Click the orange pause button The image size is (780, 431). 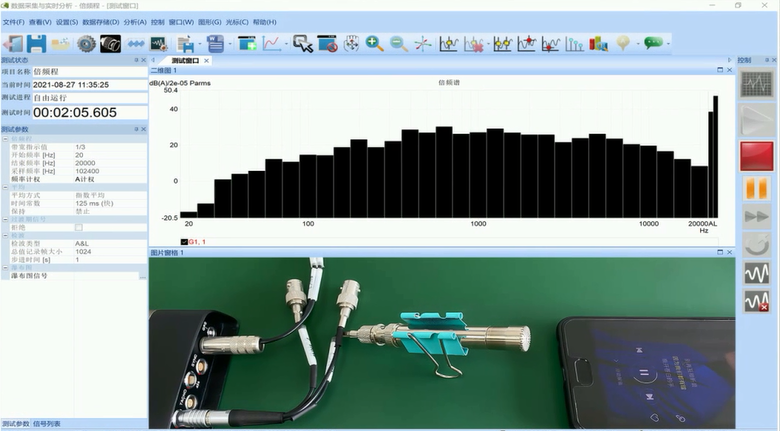[757, 189]
